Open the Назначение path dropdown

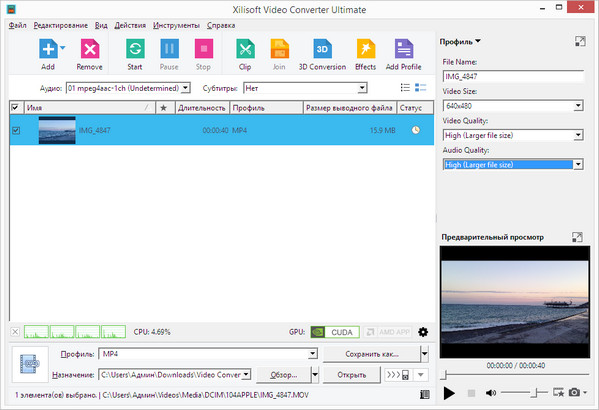(x=246, y=374)
